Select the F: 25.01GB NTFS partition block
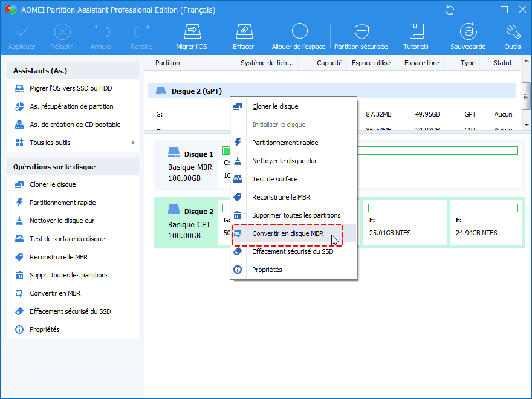Viewport: 532px width, 399px height. tap(404, 222)
